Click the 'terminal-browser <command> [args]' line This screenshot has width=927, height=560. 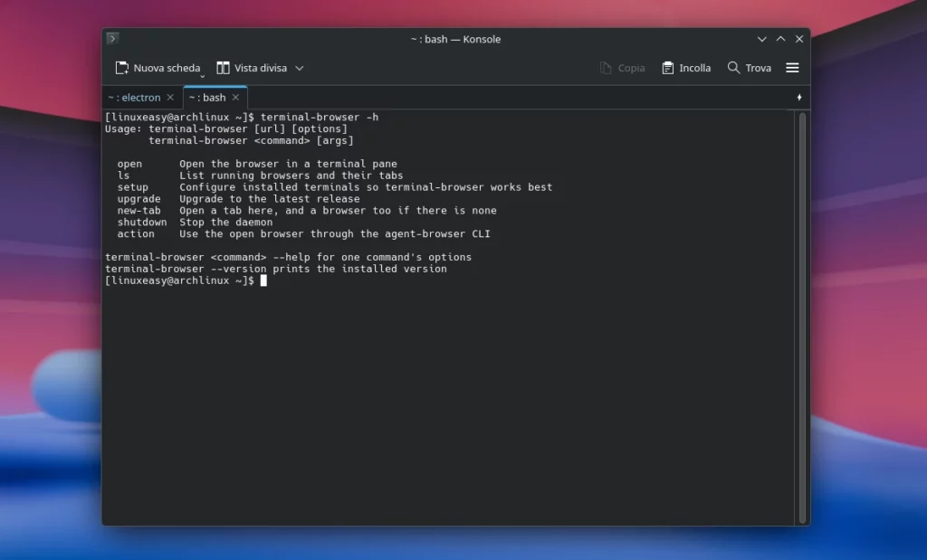(x=251, y=140)
